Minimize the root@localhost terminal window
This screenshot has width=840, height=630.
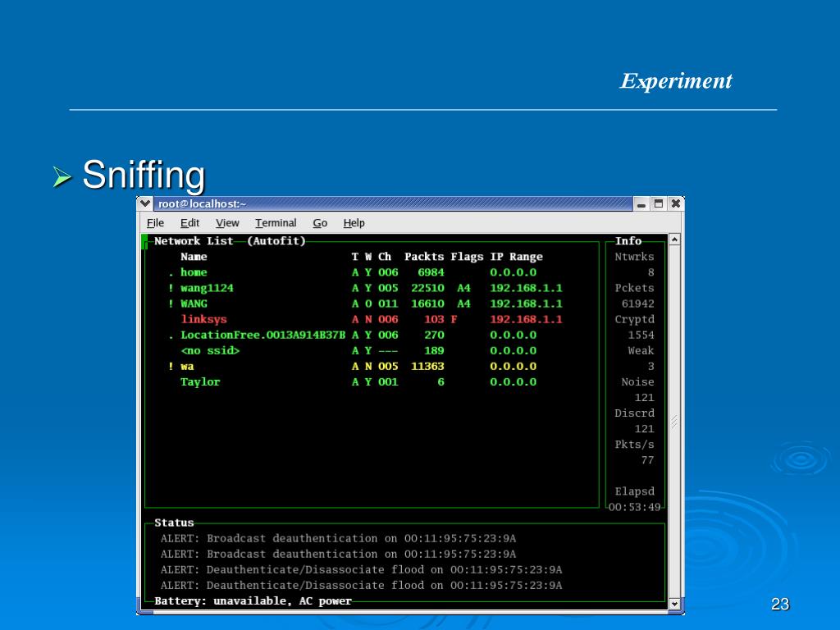pos(641,204)
